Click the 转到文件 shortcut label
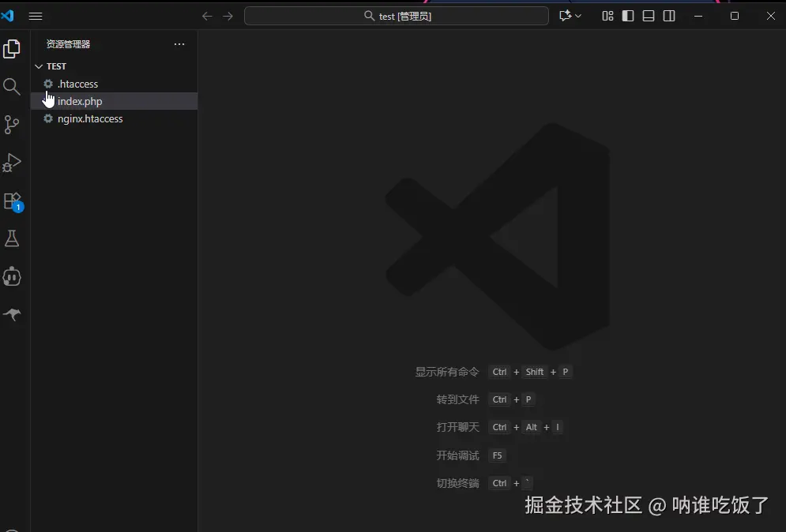Screen dimensions: 786x532 [x=457, y=399]
